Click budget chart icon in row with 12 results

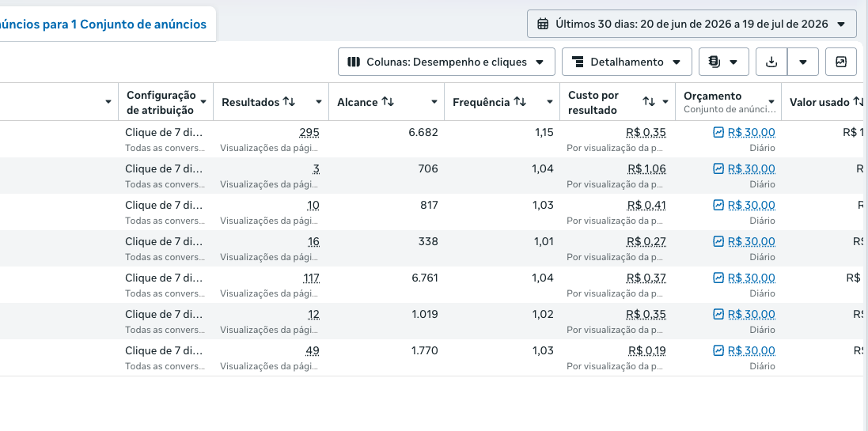(x=718, y=314)
